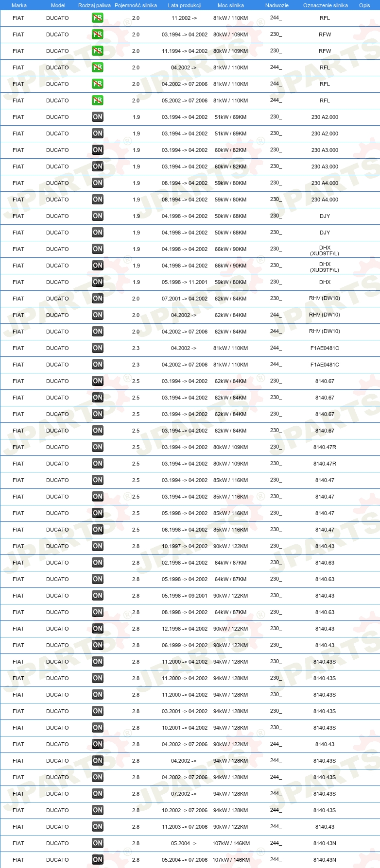This screenshot has width=380, height=868.
Task: Click "FIAT" make in 11.2002 -> row
Action: pyautogui.click(x=18, y=18)
